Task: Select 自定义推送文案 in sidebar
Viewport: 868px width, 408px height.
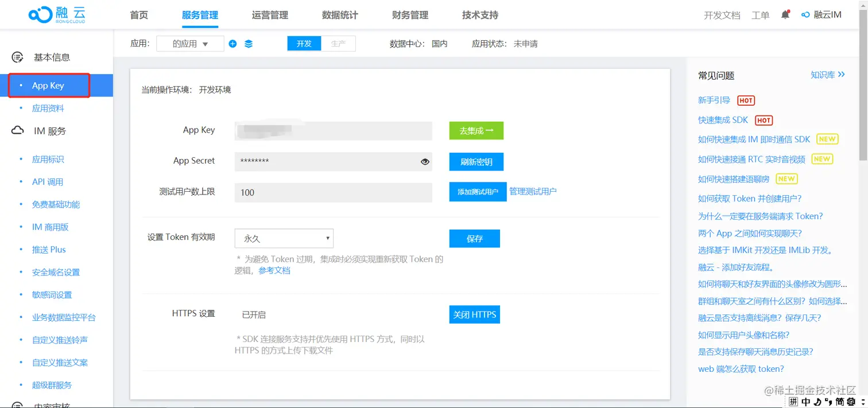Action: tap(60, 363)
